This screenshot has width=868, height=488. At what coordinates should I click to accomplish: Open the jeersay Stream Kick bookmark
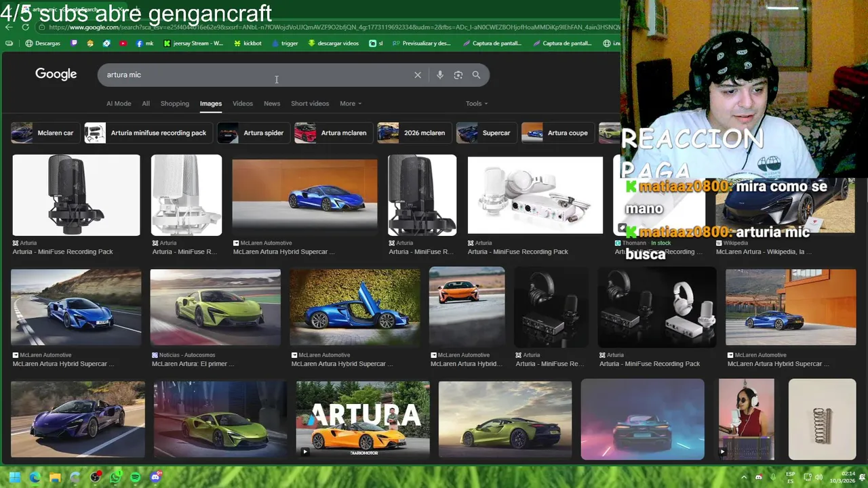coord(193,43)
